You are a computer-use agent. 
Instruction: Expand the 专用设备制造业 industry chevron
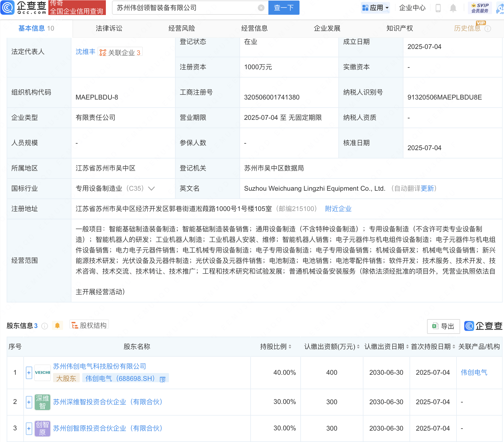coord(151,188)
